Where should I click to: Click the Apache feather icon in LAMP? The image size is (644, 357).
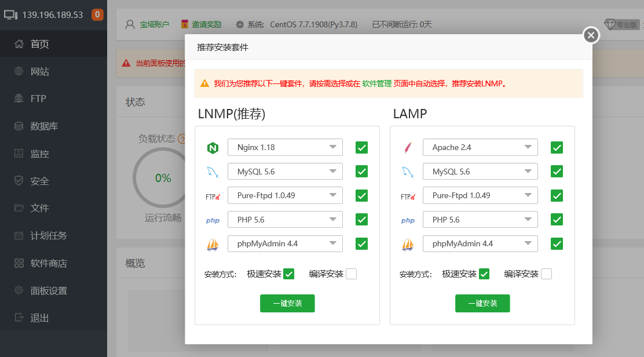408,147
